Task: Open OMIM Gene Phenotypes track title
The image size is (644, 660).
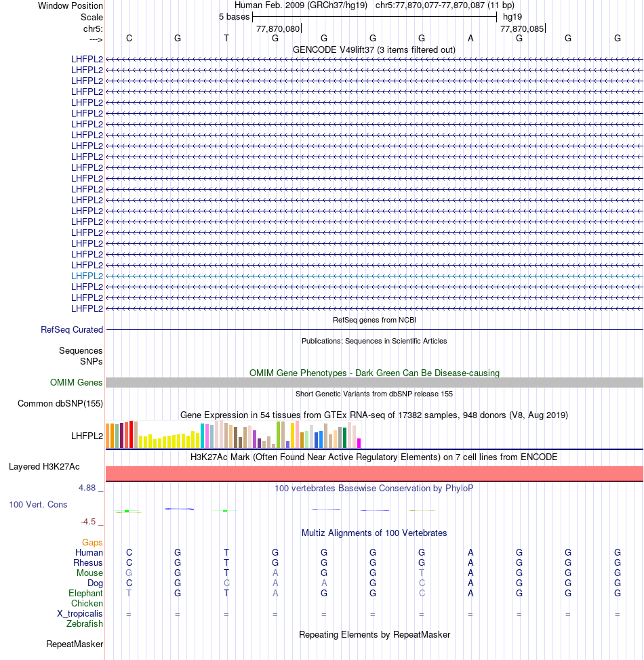Action: 374,373
